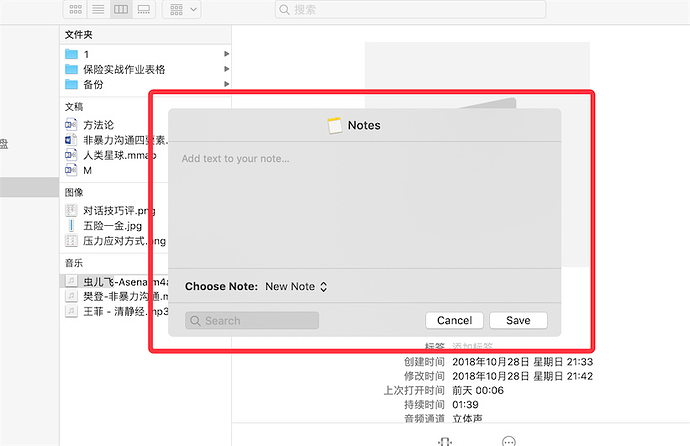The image size is (690, 446).
Task: Open the group-by arrangement dropdown
Action: 182,9
